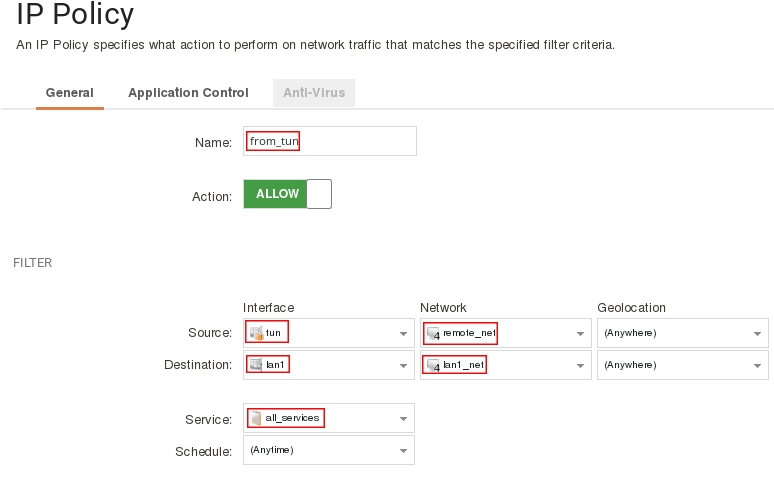
Task: Switch to the Application Control tab
Action: [188, 93]
